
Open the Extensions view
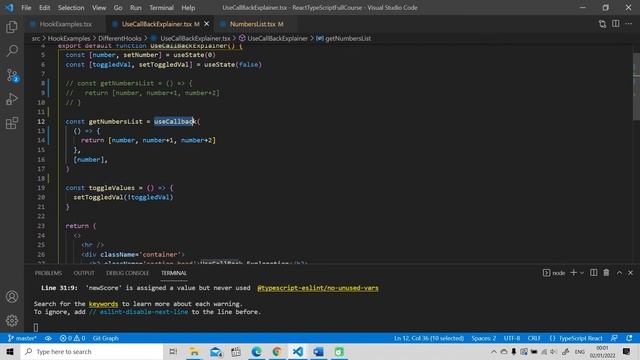[x=12, y=123]
